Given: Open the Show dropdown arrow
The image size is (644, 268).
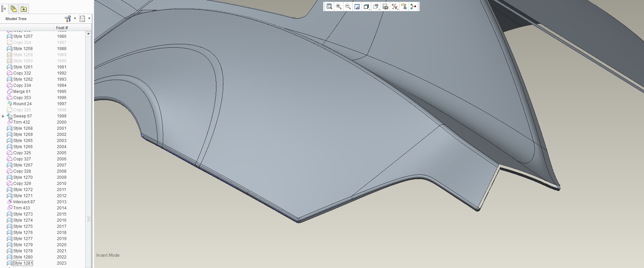Looking at the screenshot, I should [89, 19].
